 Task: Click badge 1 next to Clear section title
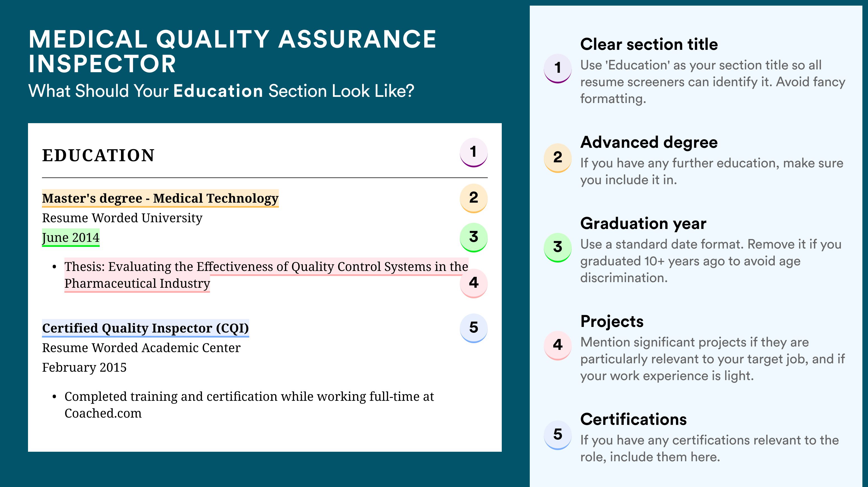tap(557, 68)
